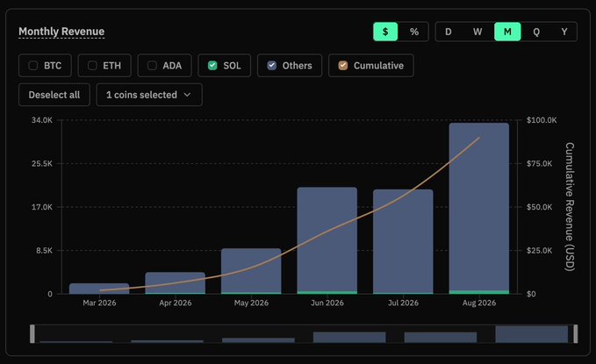This screenshot has width=596, height=364.
Task: Click the Aug 2026 thumbnail in navigator
Action: [531, 334]
